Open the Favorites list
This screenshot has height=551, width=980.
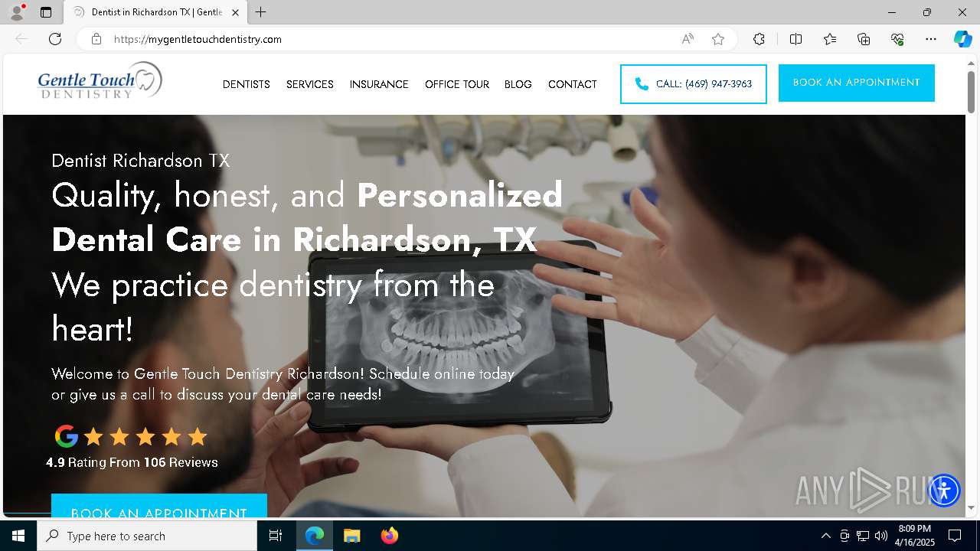830,39
